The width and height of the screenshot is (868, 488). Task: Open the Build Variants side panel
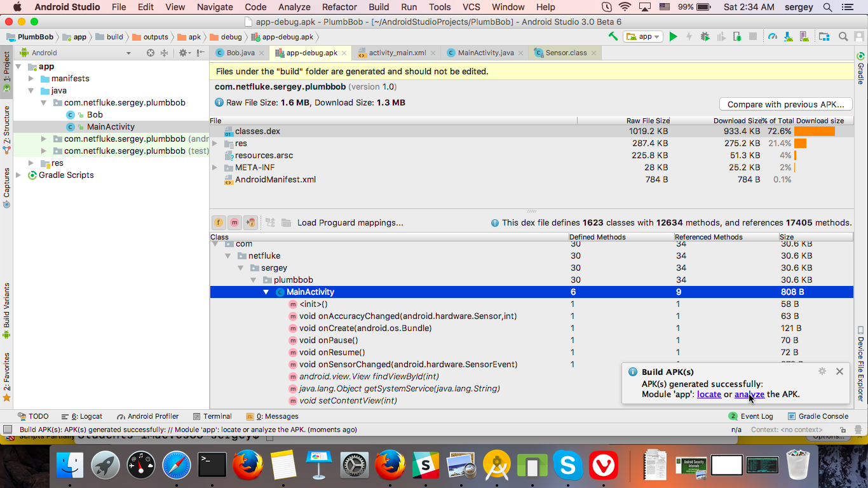(x=6, y=310)
